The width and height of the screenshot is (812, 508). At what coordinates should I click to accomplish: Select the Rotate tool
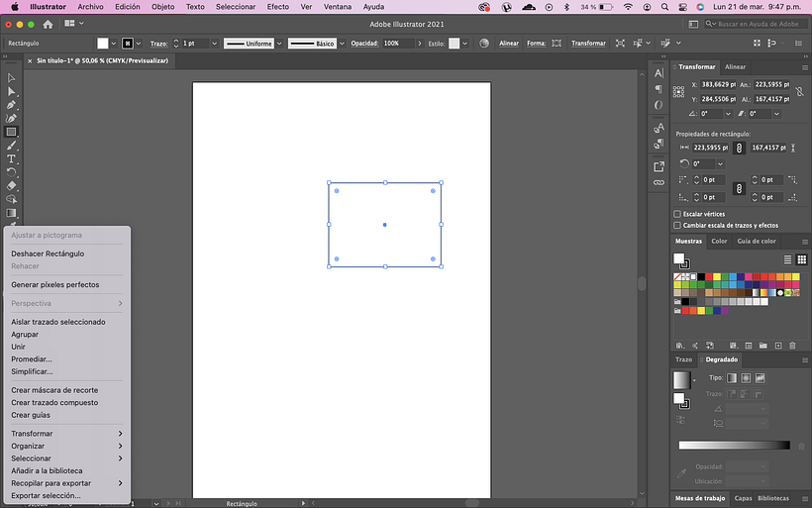[12, 172]
